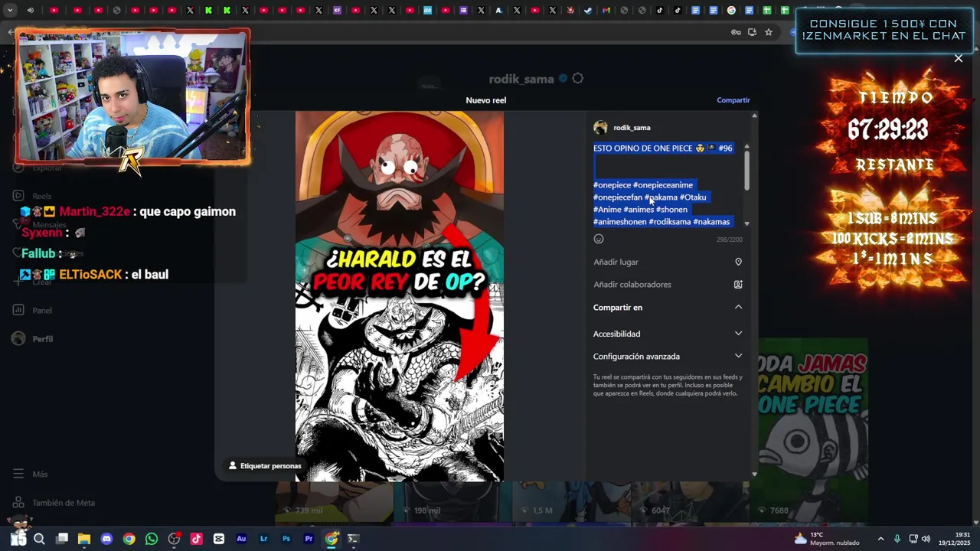The width and height of the screenshot is (980, 551).
Task: Open Discord from the taskbar
Action: point(106,539)
